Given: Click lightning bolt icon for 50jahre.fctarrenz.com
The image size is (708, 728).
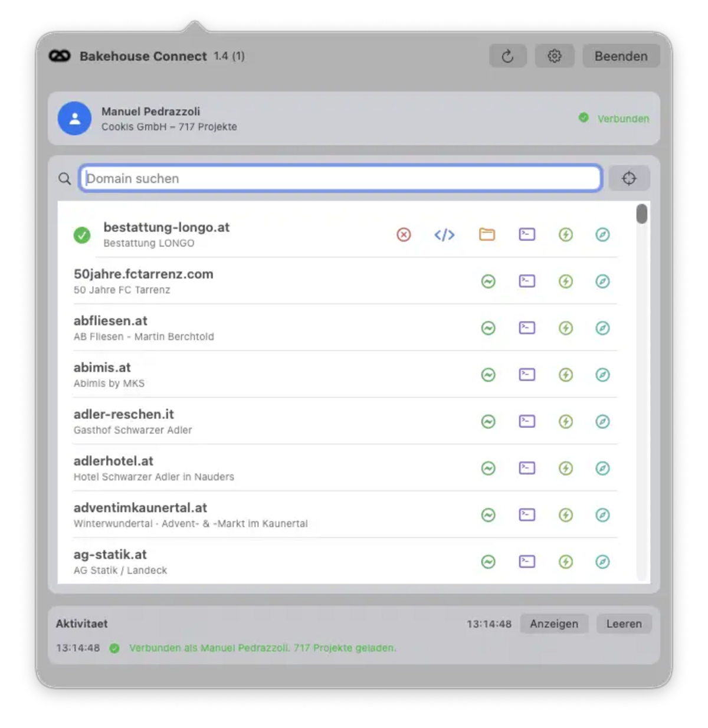Looking at the screenshot, I should point(566,281).
